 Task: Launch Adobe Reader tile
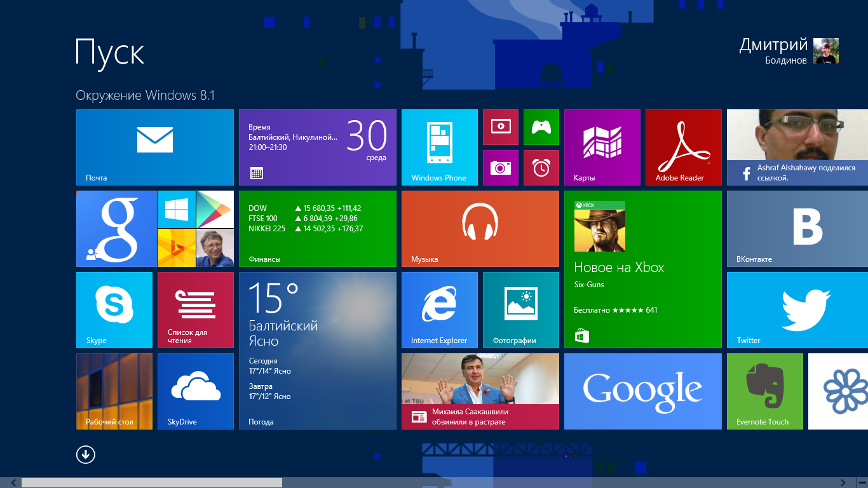(684, 147)
